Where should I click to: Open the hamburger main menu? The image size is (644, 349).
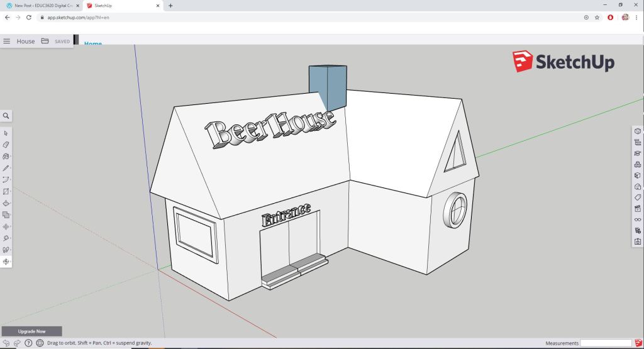[7, 42]
